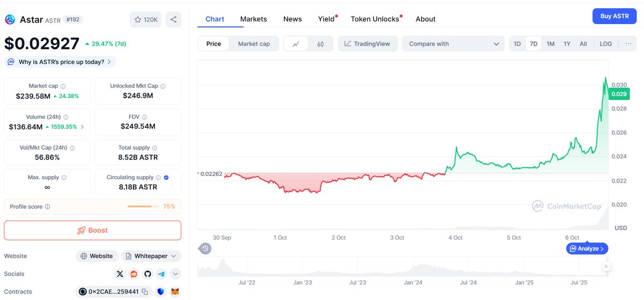Open Reddit social link icon
This screenshot has height=300, width=644.
pyautogui.click(x=134, y=274)
